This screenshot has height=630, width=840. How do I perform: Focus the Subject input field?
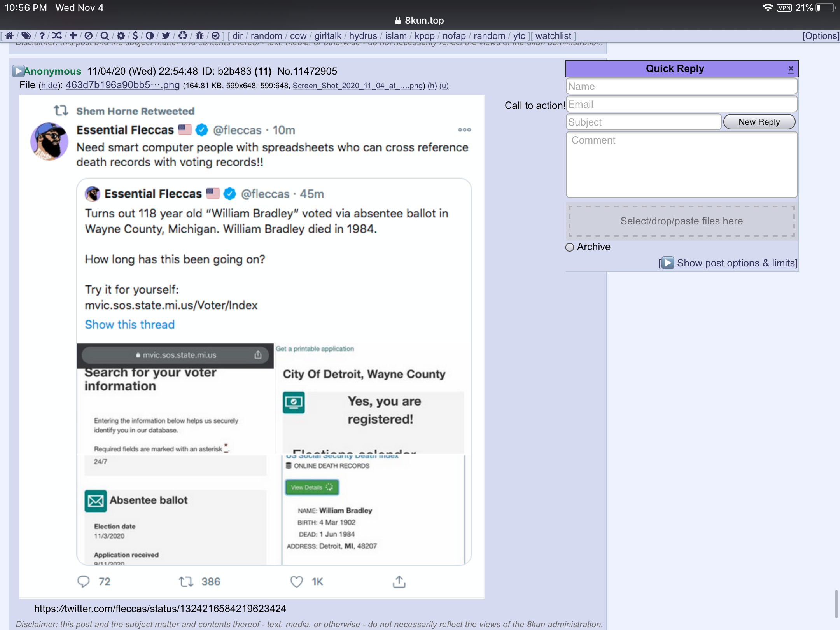tap(644, 122)
